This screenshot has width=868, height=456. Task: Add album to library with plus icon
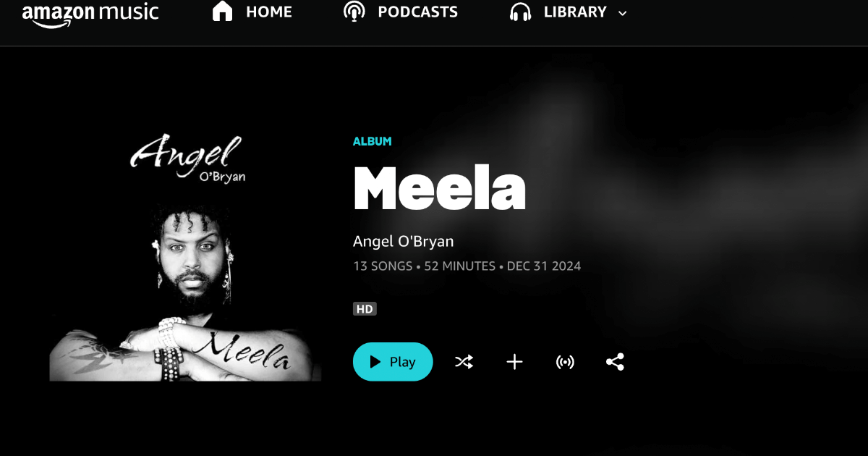coord(514,362)
